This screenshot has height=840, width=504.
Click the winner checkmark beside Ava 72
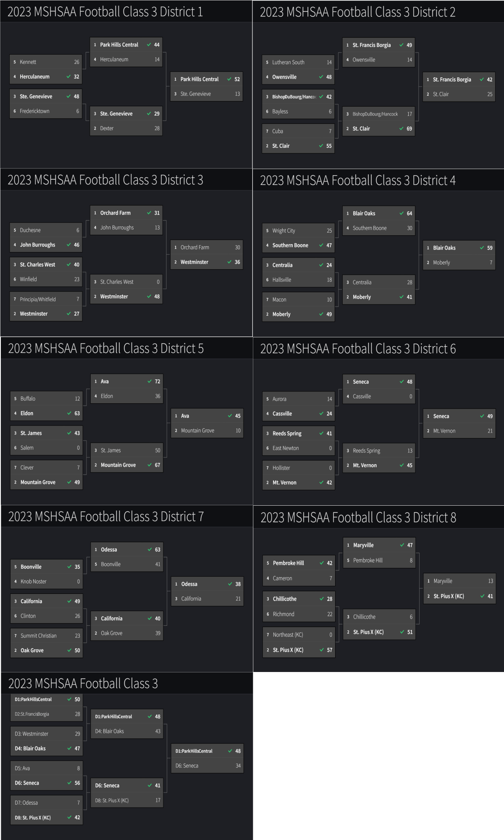pos(150,381)
